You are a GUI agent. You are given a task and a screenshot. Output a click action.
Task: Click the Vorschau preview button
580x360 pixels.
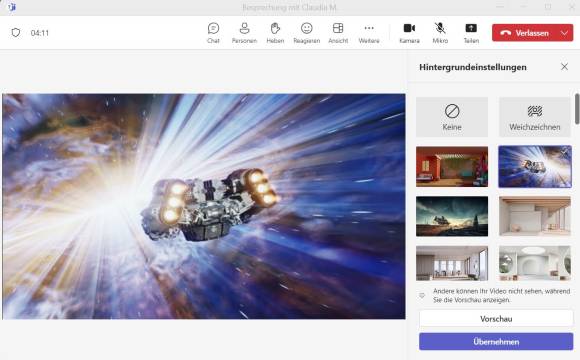pyautogui.click(x=496, y=319)
